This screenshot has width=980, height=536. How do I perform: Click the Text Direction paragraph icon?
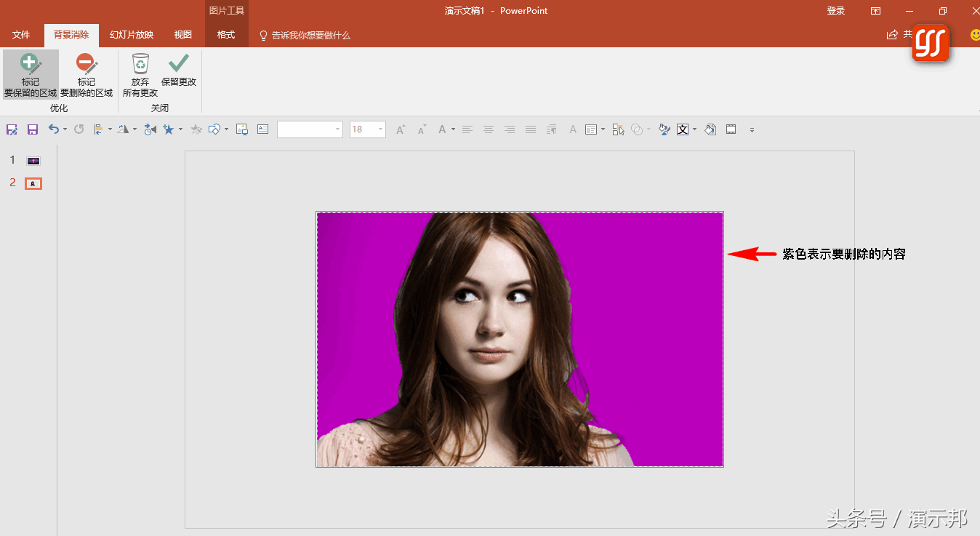pos(552,129)
